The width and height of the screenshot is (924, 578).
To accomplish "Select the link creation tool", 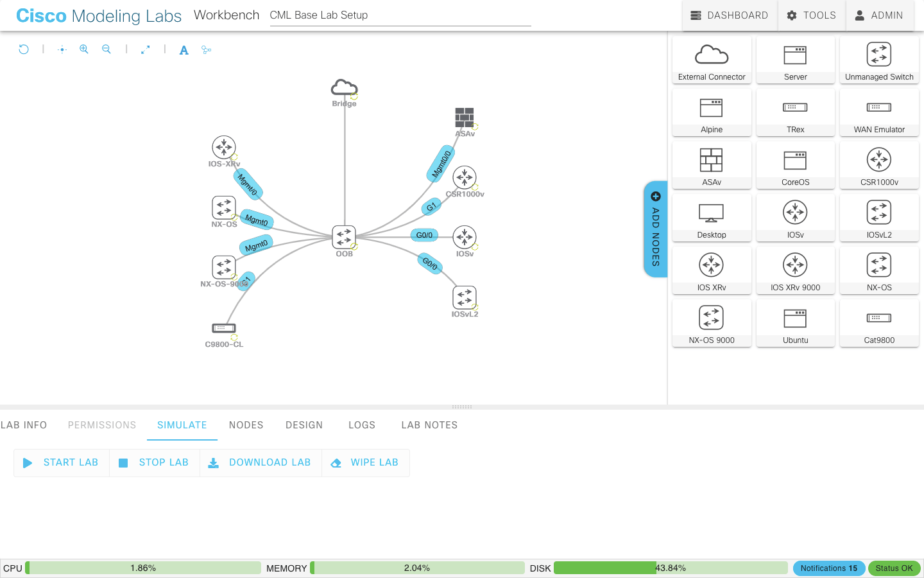I will click(x=206, y=49).
